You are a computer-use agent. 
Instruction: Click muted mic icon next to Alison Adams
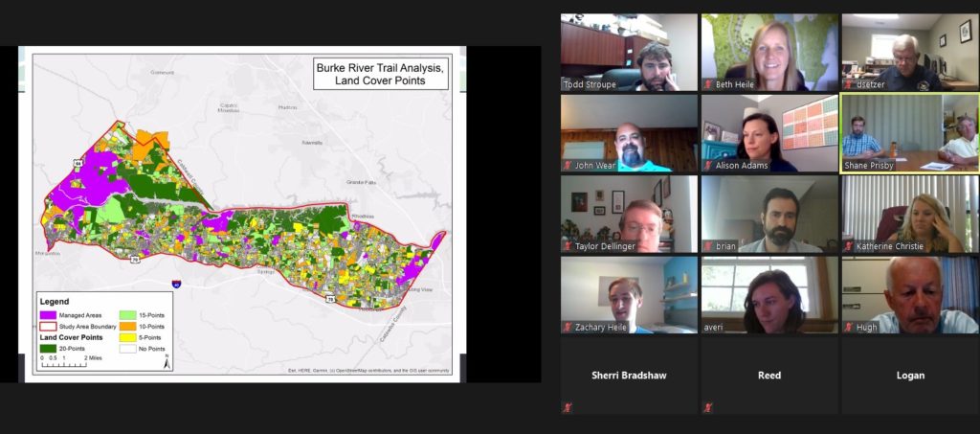click(x=709, y=165)
